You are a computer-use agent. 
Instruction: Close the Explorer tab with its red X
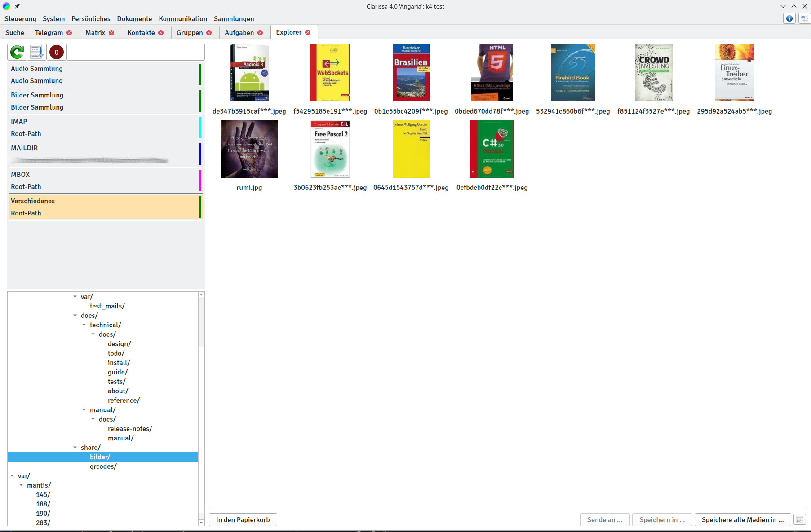(308, 32)
